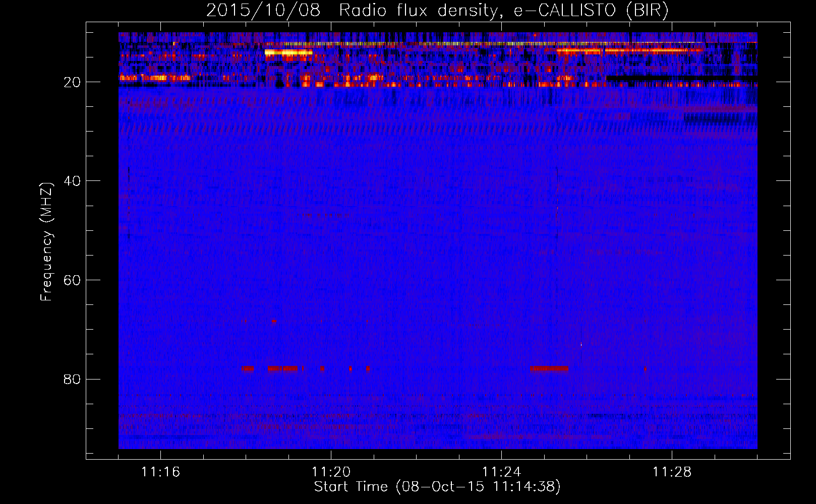Click the 11:20 time tick label
This screenshot has width=816, height=504.
point(331,472)
